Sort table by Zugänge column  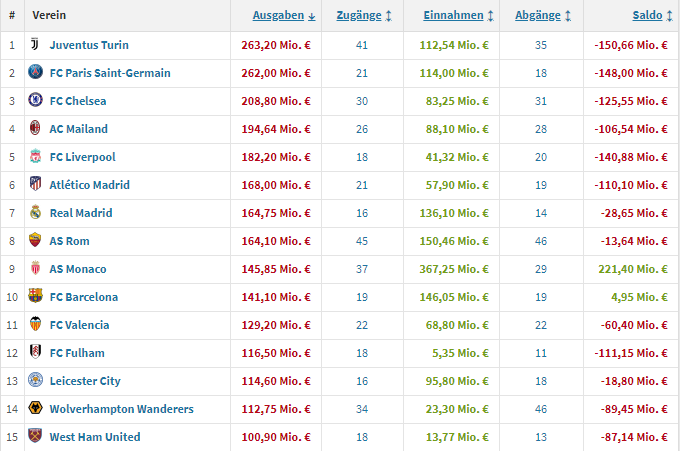coord(364,15)
